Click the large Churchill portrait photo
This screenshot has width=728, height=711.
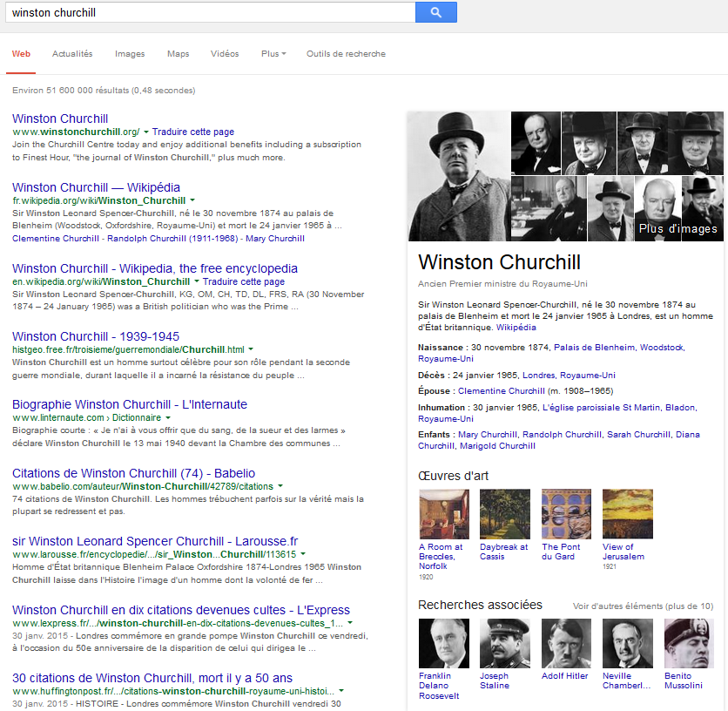459,176
